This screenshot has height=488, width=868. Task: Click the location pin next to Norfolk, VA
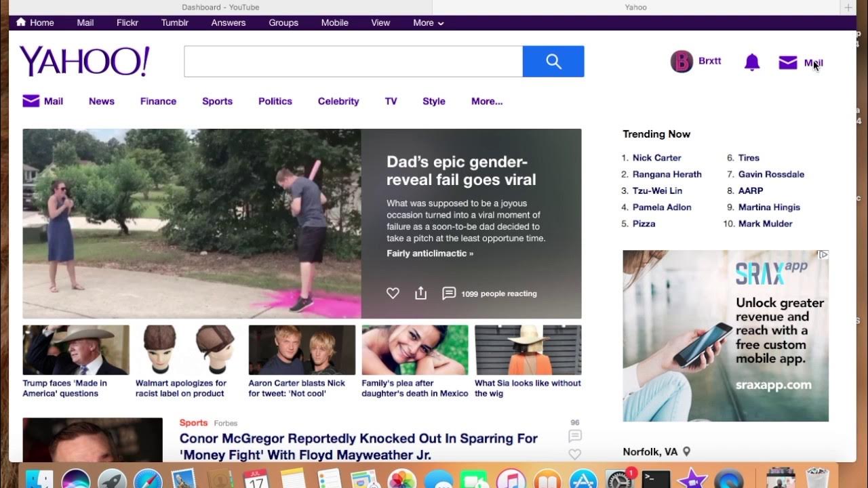click(686, 451)
